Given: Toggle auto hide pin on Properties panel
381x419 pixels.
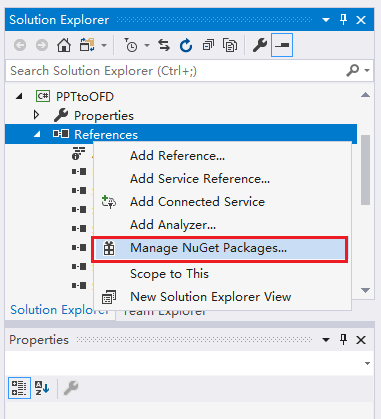Looking at the screenshot, I should [x=343, y=340].
